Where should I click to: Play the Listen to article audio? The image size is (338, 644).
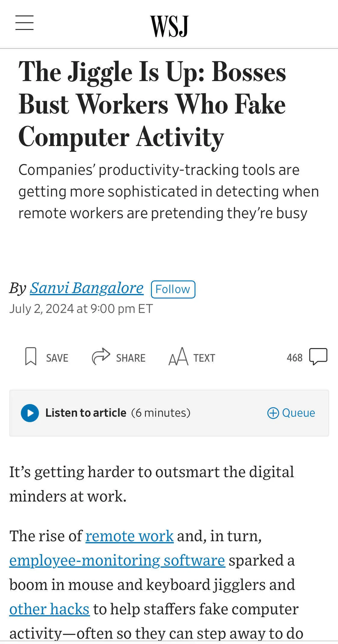click(30, 413)
